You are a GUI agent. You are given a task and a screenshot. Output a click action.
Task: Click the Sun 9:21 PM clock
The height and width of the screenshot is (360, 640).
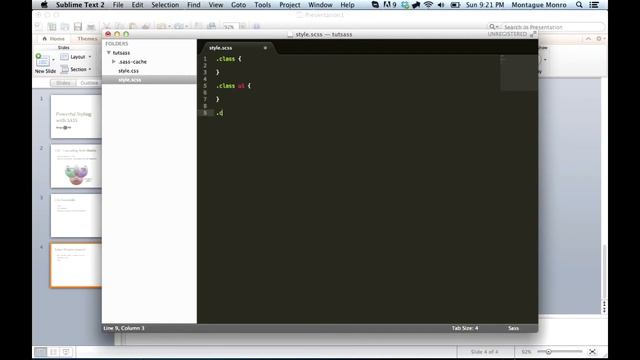point(485,5)
